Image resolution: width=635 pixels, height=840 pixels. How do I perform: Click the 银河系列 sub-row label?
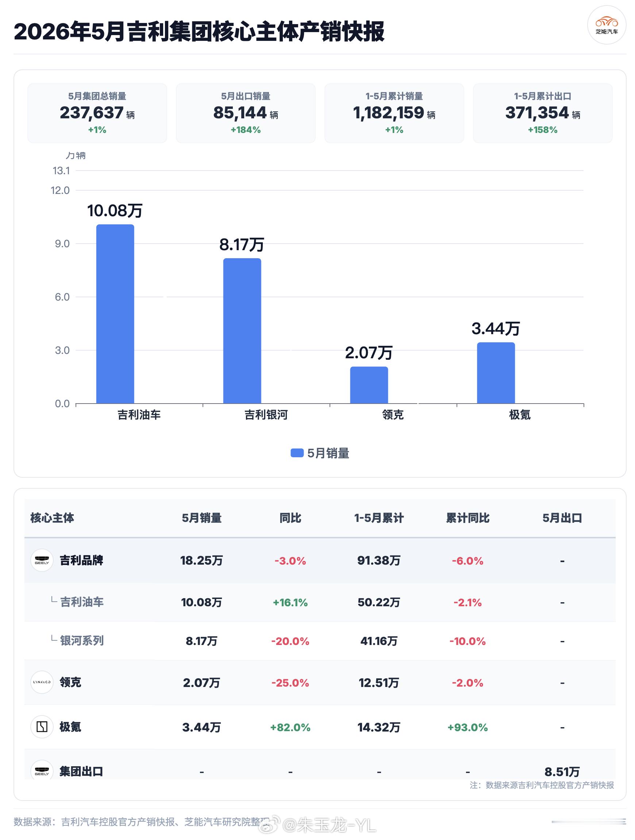pos(82,641)
